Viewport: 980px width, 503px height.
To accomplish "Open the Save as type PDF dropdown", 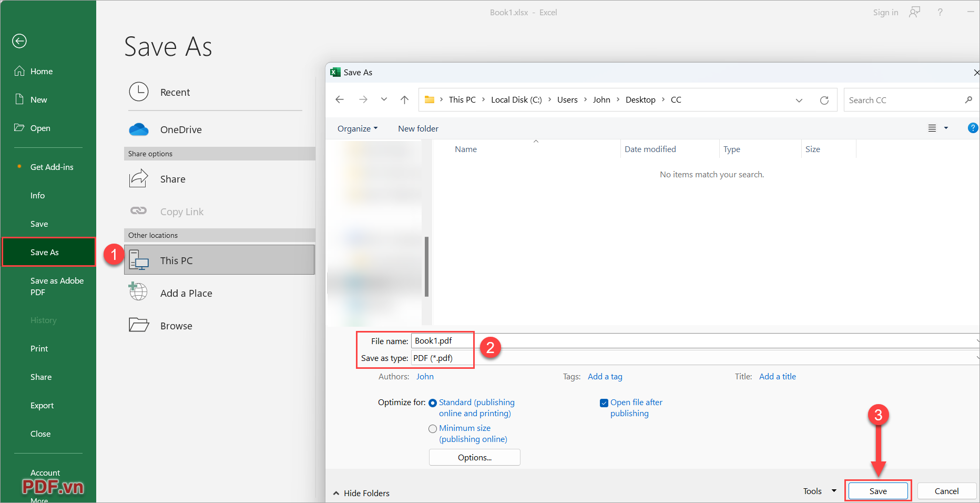I will tap(695, 358).
